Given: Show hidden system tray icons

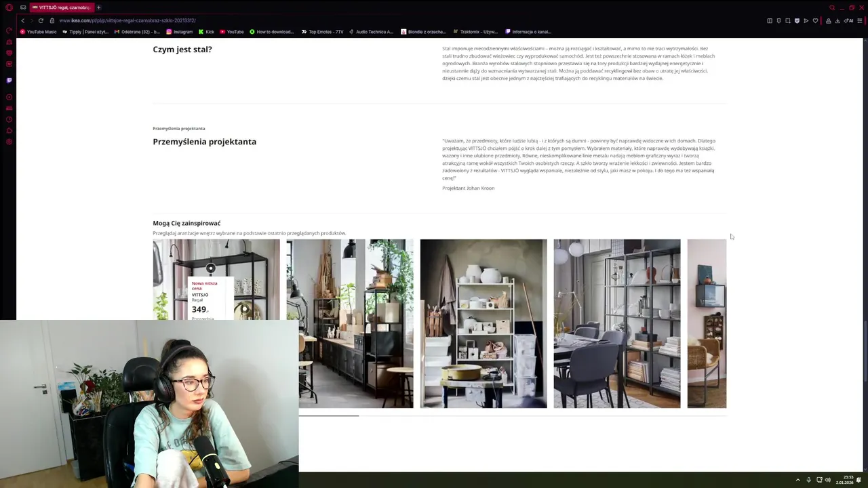Looking at the screenshot, I should [797, 480].
